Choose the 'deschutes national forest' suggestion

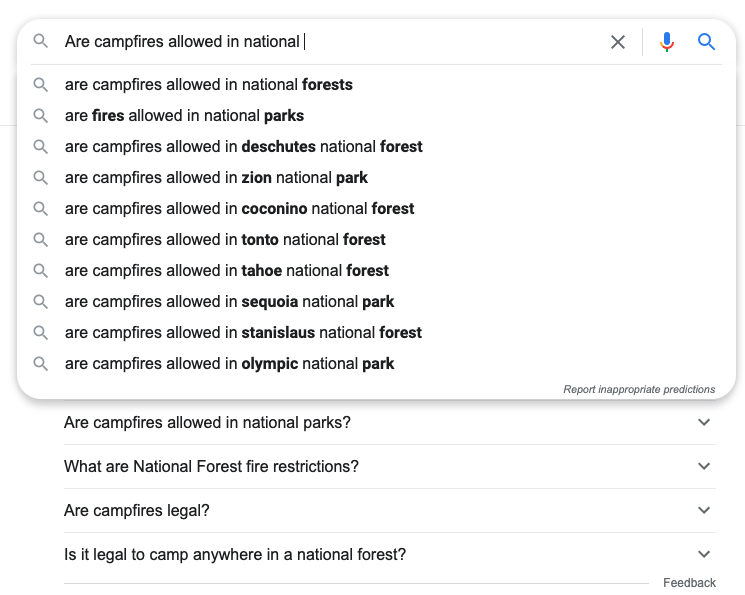tap(243, 147)
